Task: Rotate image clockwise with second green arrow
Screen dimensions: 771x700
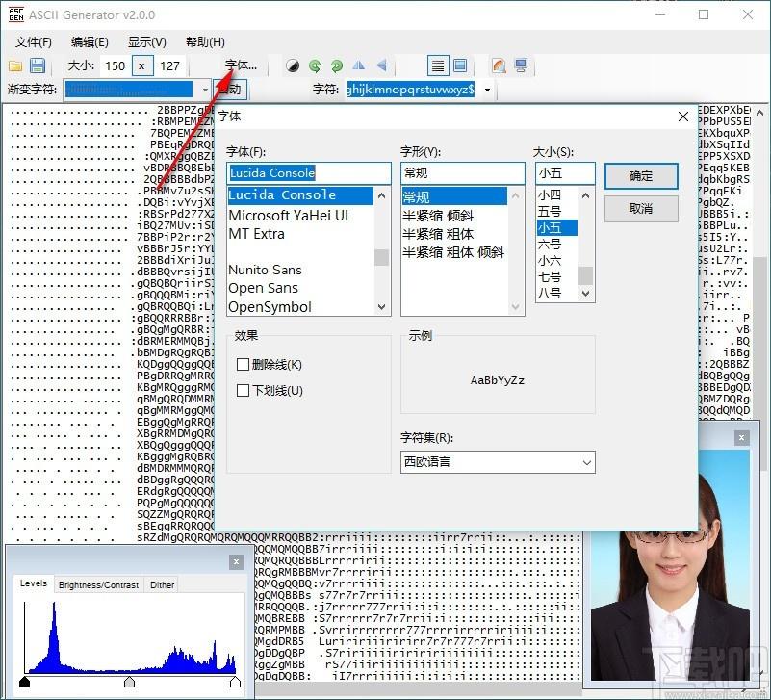Action: tap(337, 65)
